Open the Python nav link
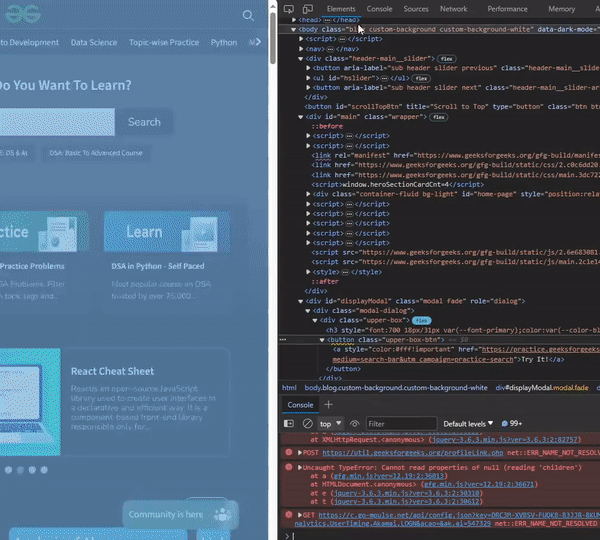 coord(224,42)
